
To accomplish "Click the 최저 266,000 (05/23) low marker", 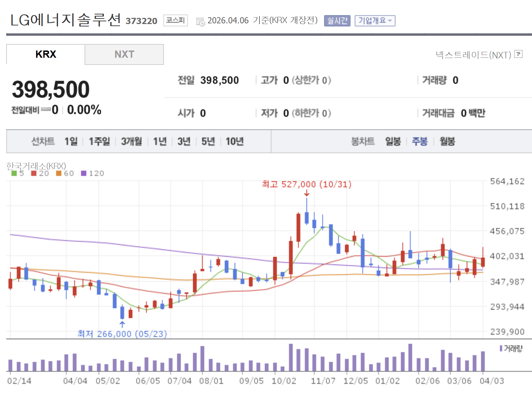I will click(122, 334).
